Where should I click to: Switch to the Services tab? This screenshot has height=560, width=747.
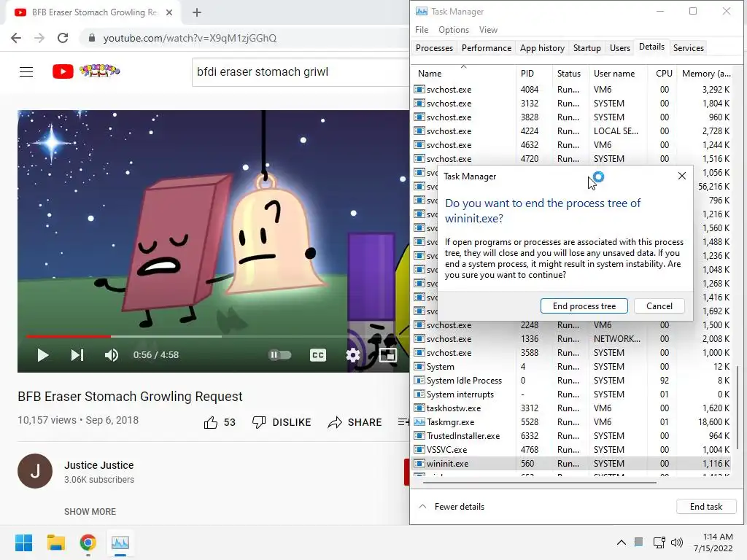[689, 48]
